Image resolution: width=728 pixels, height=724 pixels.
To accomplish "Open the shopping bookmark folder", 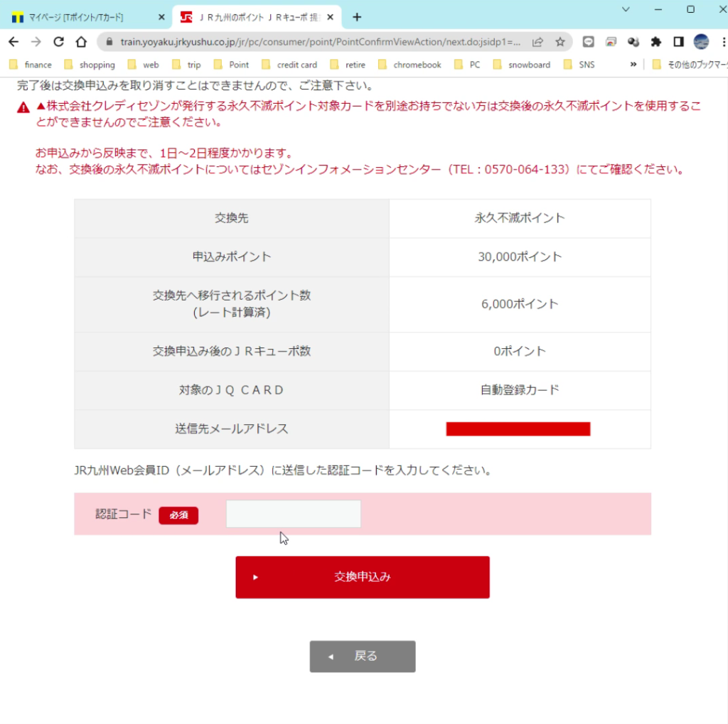I will [x=90, y=65].
